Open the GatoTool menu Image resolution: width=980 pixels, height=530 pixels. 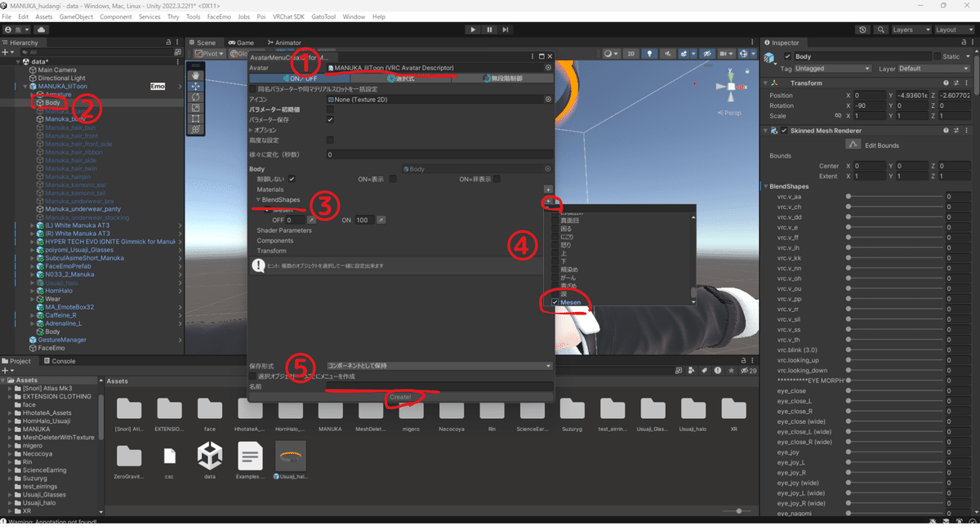point(323,16)
